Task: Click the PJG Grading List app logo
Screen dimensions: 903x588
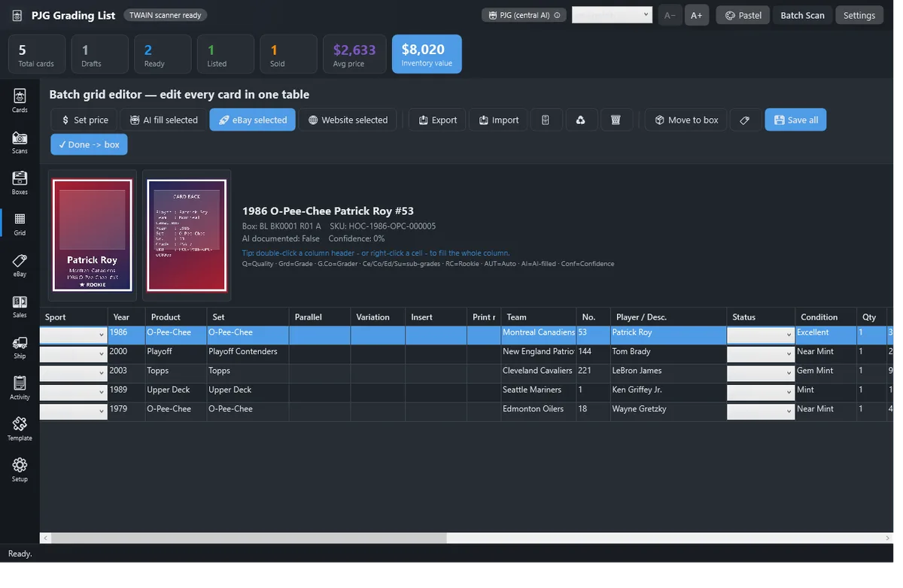Action: [x=17, y=15]
